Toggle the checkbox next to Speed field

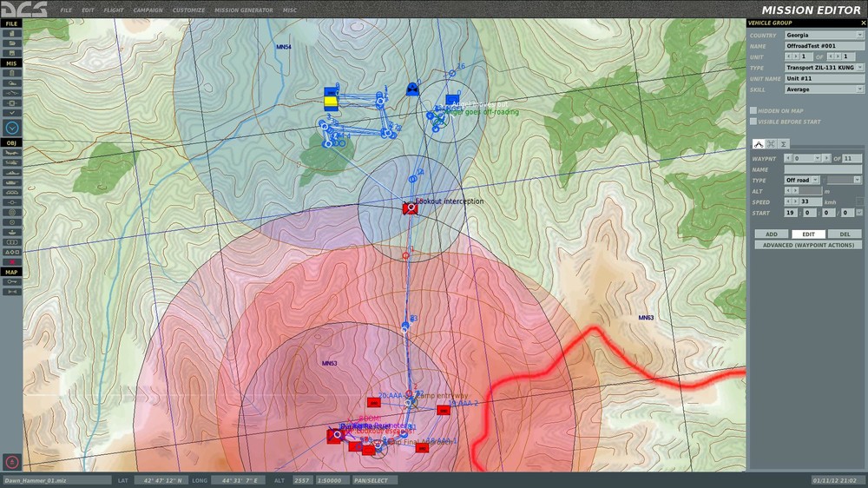[x=859, y=201]
